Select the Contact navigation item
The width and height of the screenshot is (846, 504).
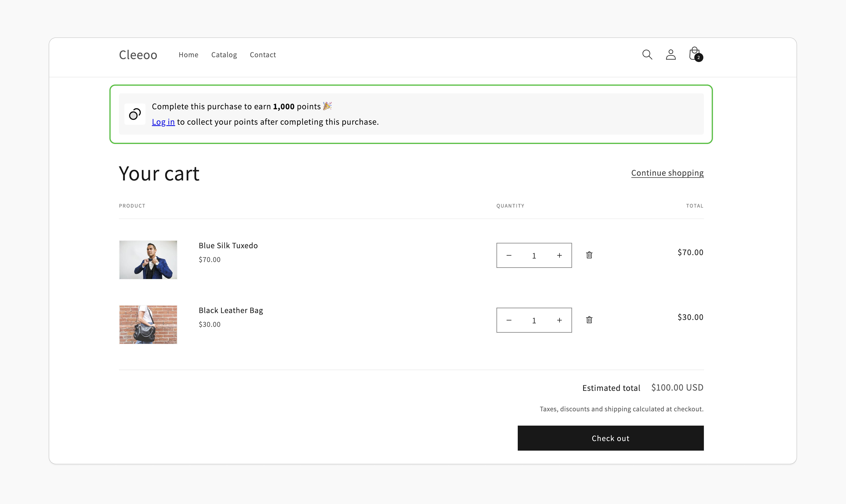(263, 55)
